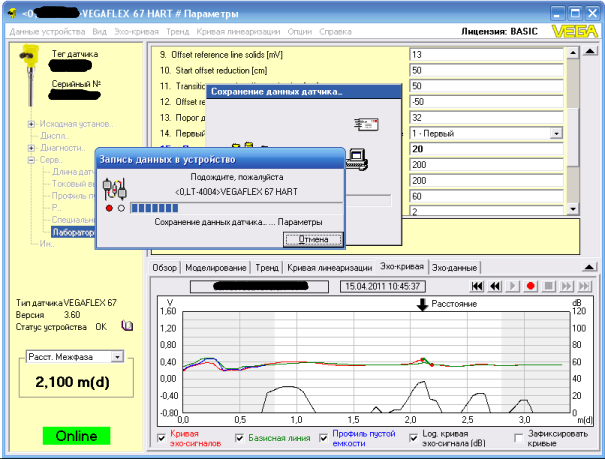Open device status book icon

tap(127, 326)
